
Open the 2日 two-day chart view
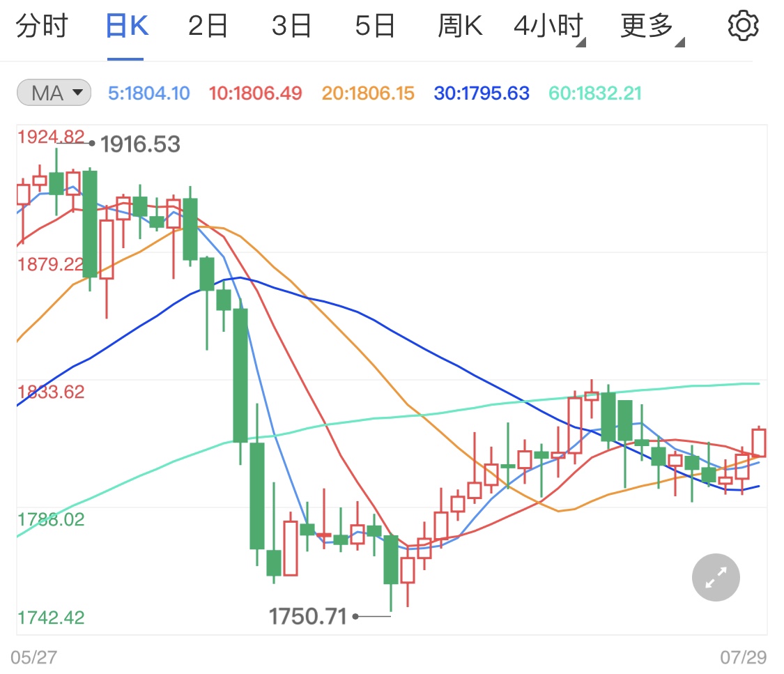(206, 25)
